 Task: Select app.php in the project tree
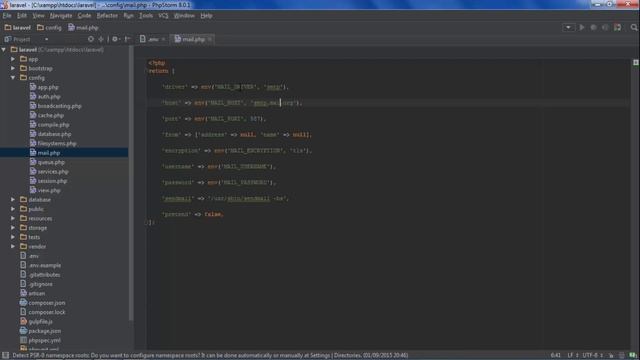tap(48, 87)
